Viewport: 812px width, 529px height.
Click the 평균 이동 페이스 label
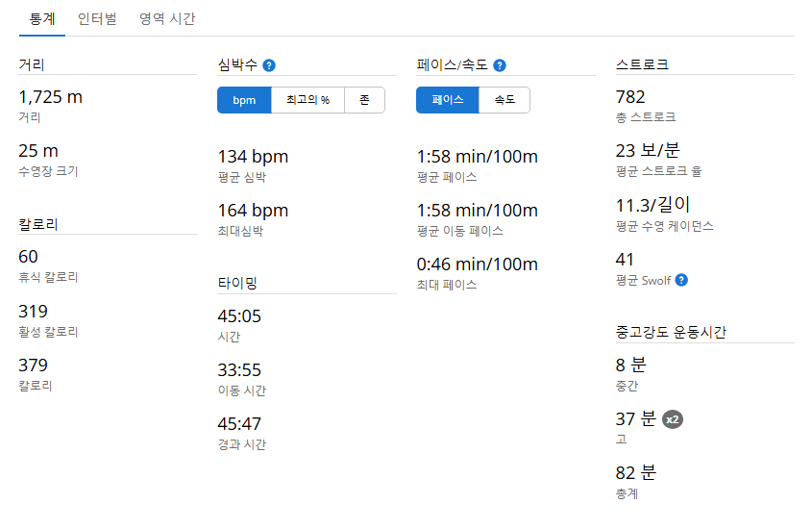pos(460,231)
